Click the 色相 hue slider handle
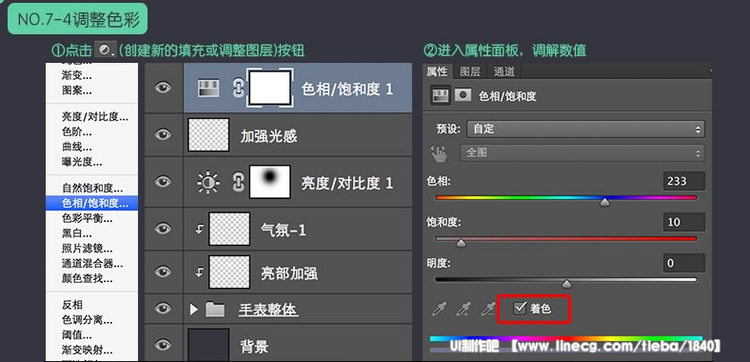 coord(605,202)
